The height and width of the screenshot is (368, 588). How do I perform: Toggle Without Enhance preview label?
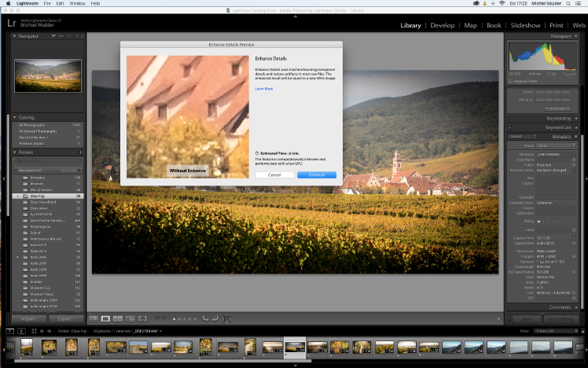[188, 171]
